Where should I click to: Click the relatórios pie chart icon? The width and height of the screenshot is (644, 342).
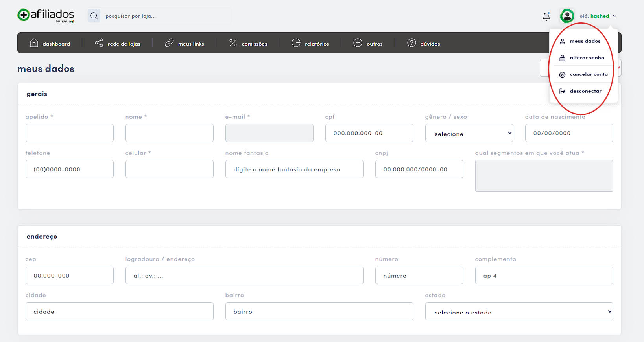(296, 43)
